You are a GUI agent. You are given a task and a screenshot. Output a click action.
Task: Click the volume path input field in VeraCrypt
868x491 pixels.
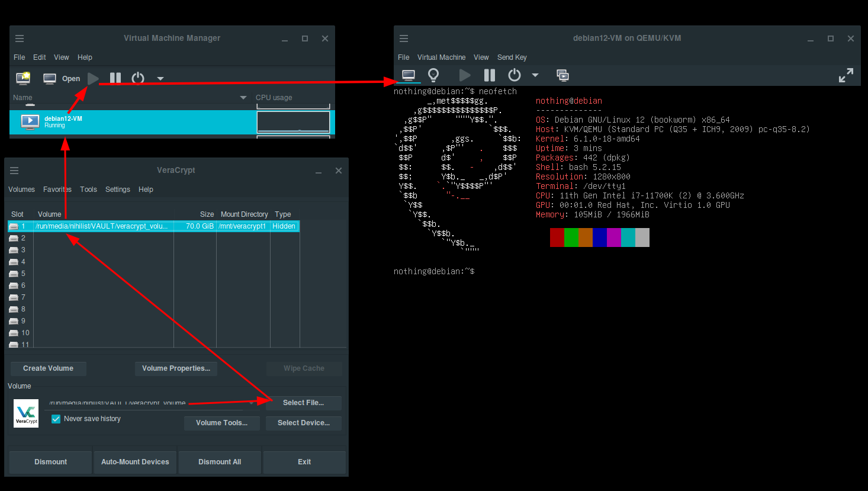tap(146, 403)
